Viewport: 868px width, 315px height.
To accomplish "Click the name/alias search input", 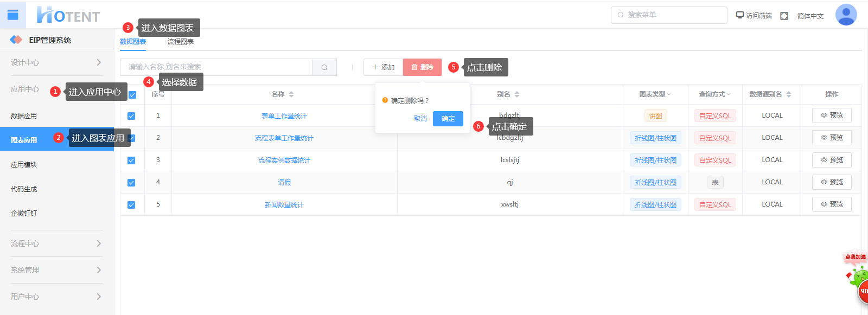I will pos(216,67).
